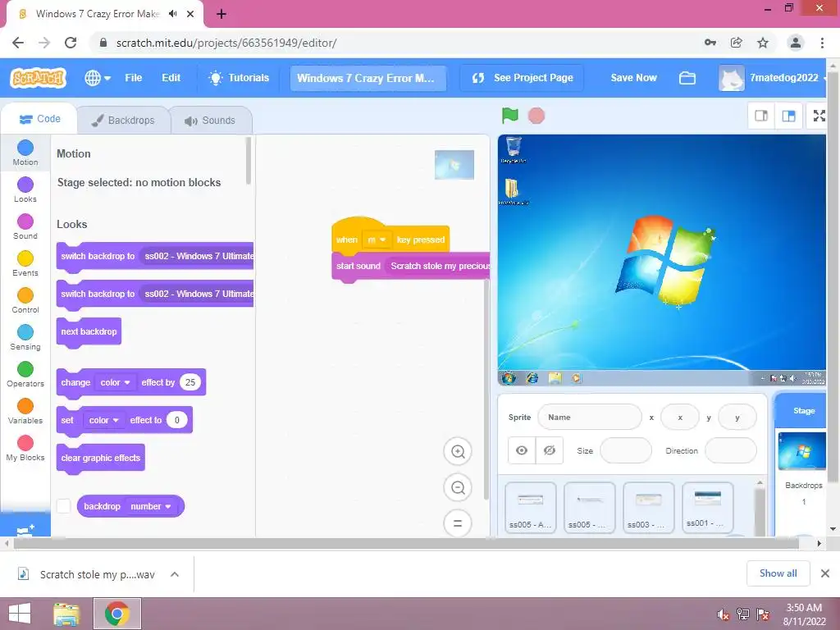Open number dropdown in backdrop reporter block
Viewport: 840px width, 630px height.
pos(151,506)
